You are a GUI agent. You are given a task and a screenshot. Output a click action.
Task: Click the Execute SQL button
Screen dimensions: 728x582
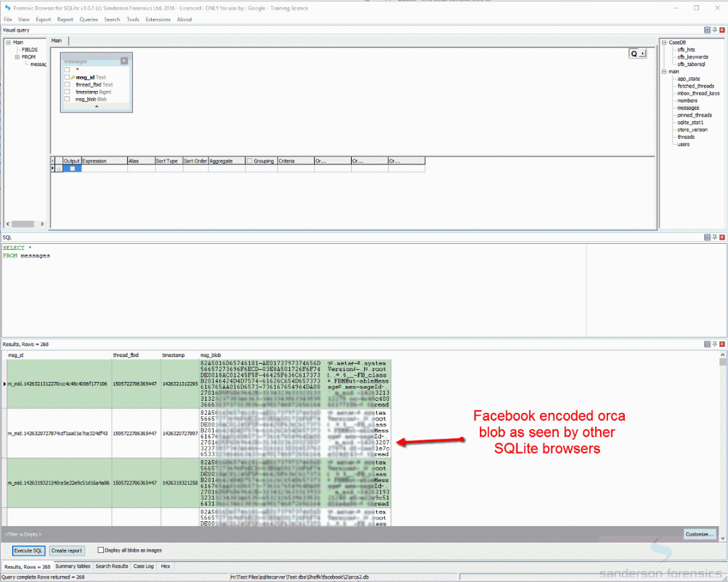coord(28,550)
